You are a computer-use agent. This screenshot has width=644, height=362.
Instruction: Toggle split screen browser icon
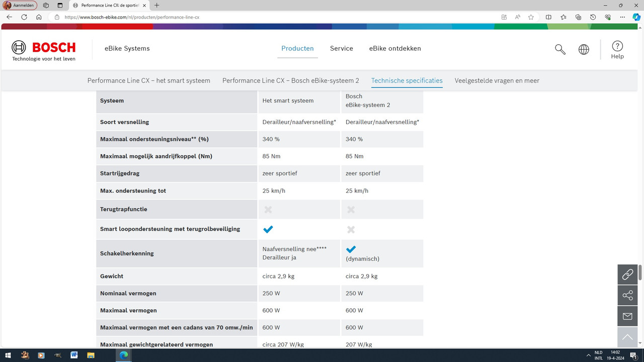pos(548,17)
